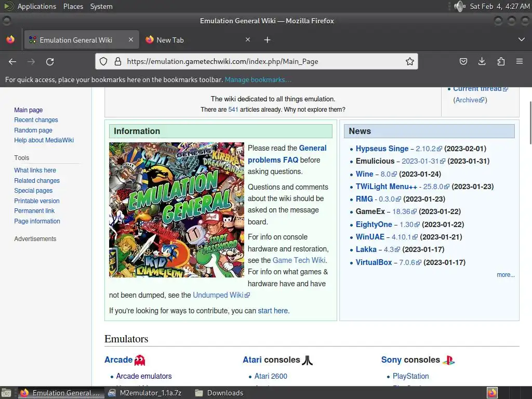Click the clock showing Sat Feb 4
532x399 pixels.
[500, 6]
